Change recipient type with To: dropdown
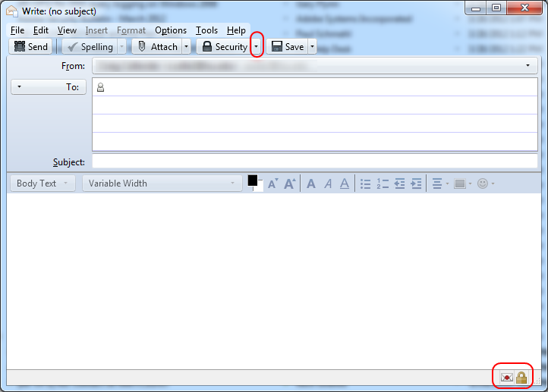548x392 pixels. pos(49,86)
